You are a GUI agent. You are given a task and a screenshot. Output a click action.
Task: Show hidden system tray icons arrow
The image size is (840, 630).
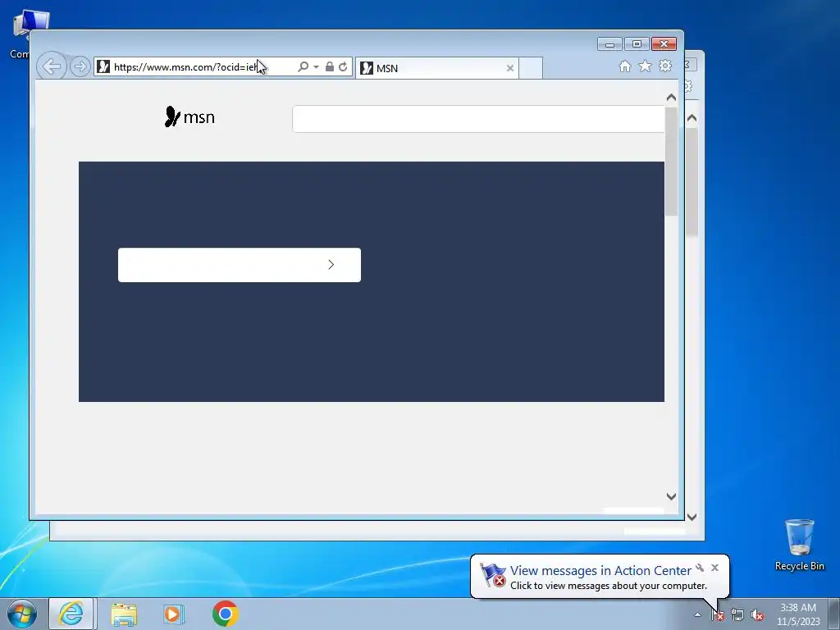pos(697,614)
